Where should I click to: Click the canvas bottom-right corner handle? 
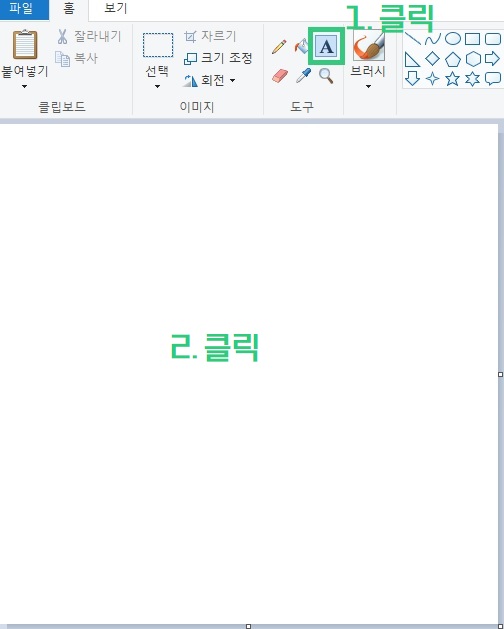[x=500, y=626]
